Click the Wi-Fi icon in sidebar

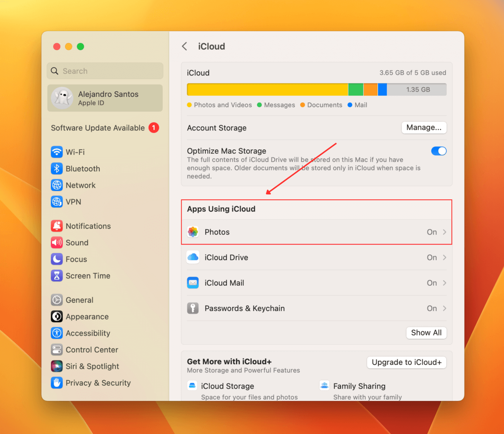[x=57, y=152]
